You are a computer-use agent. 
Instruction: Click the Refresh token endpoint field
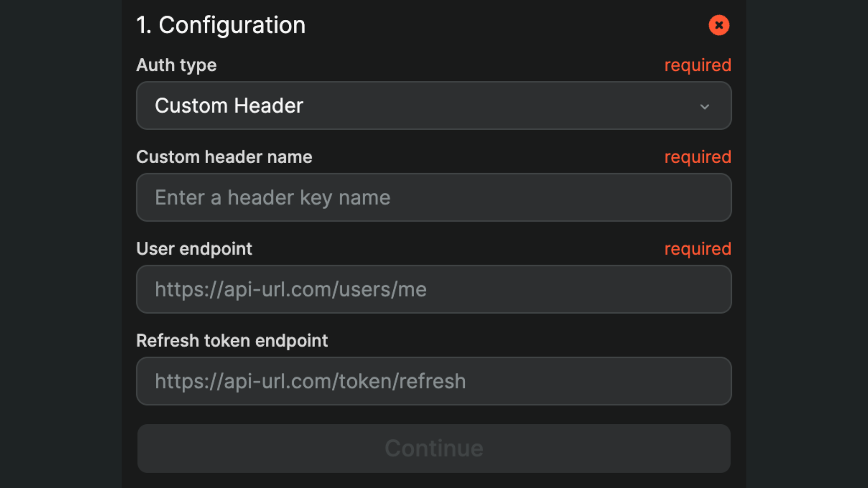click(434, 381)
